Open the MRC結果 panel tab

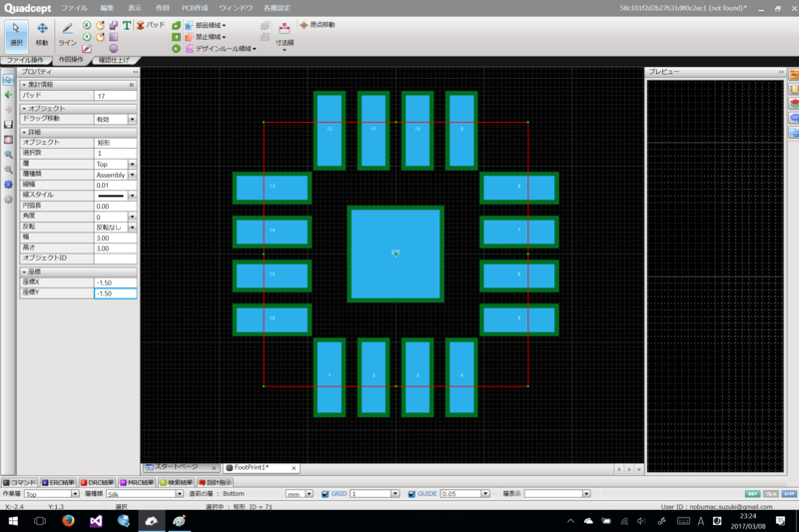137,483
